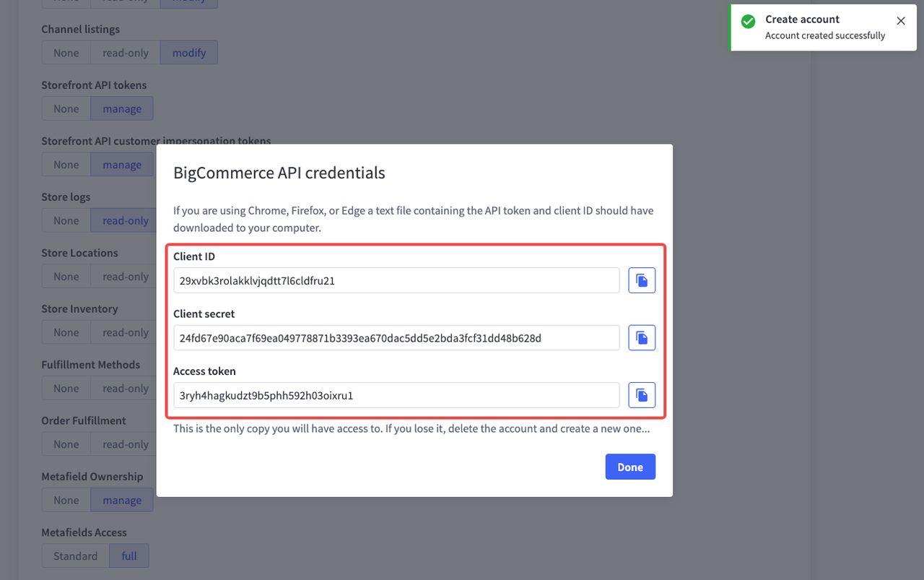924x580 pixels.
Task: Select the Client secret text field
Action: [396, 337]
